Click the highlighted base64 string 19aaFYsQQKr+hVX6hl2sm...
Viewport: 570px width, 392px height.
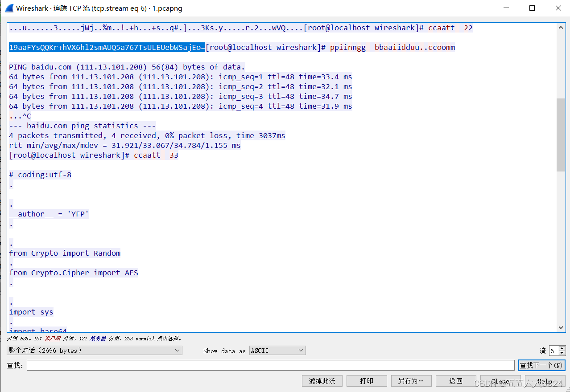(x=107, y=47)
